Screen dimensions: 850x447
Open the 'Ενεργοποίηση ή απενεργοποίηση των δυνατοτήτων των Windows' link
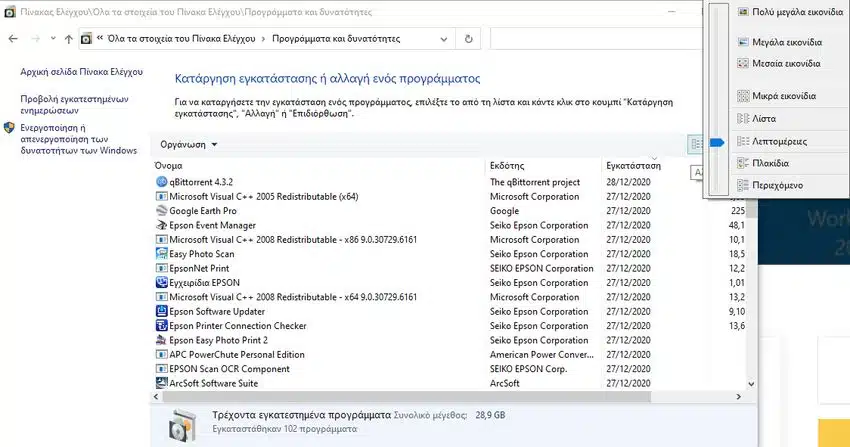click(x=79, y=139)
